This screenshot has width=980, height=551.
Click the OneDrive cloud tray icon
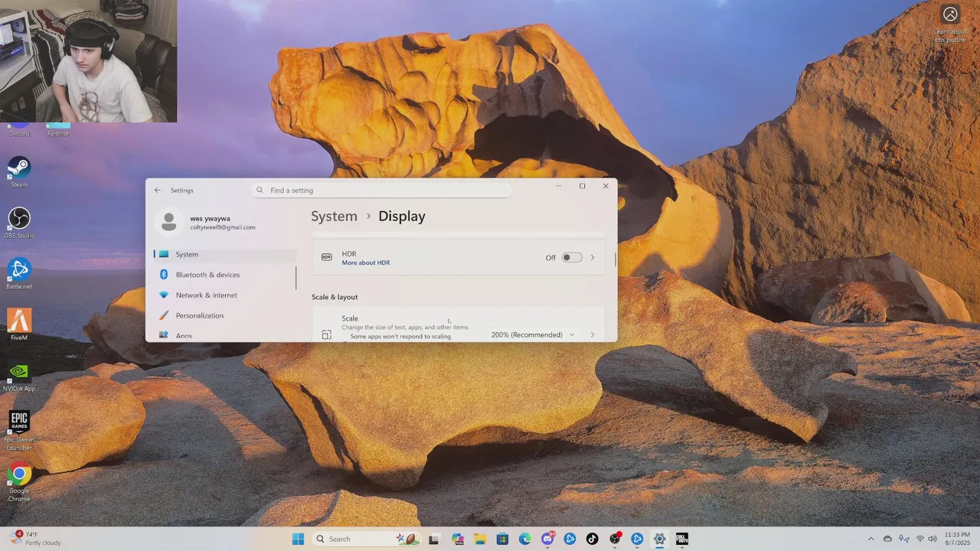pyautogui.click(x=887, y=539)
